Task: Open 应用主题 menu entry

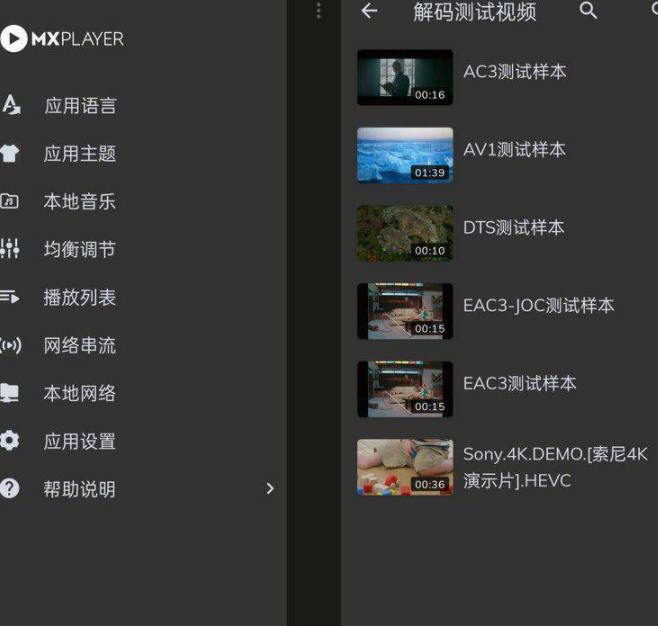Action: 80,154
